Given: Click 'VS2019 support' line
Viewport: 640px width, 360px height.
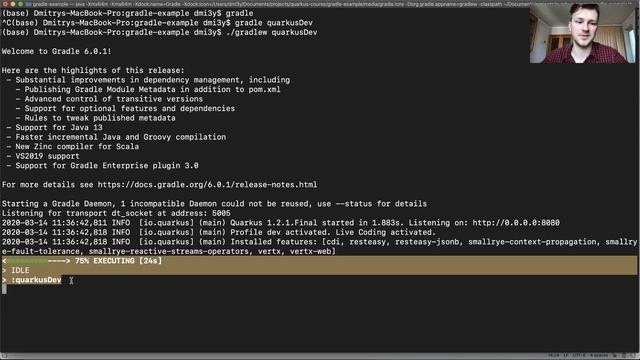Looking at the screenshot, I should coord(43,156).
